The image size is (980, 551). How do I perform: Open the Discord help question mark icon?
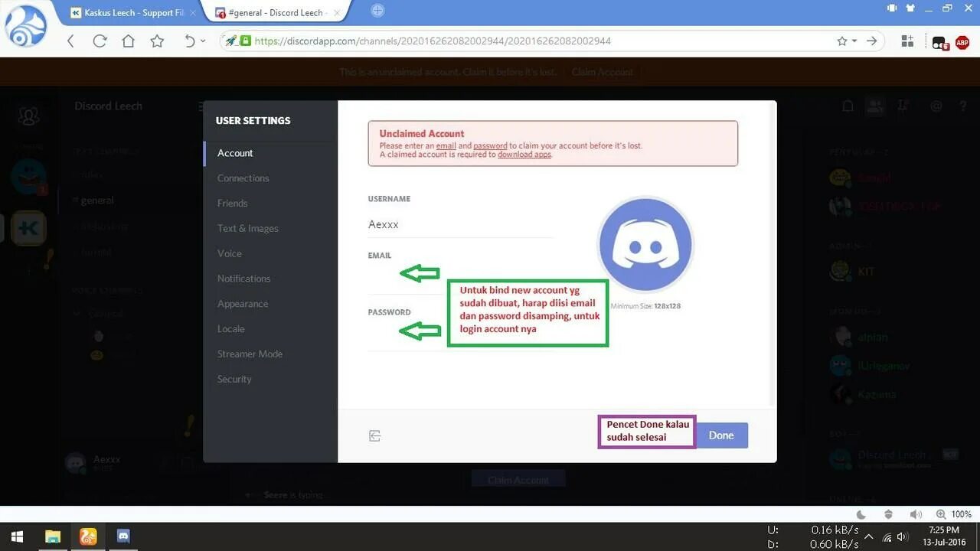point(963,106)
